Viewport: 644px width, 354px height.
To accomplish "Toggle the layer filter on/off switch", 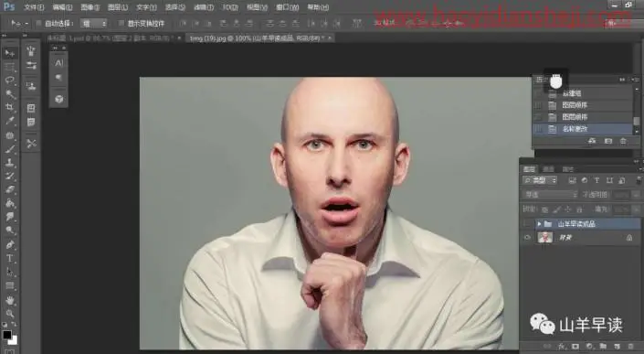I will tap(639, 180).
